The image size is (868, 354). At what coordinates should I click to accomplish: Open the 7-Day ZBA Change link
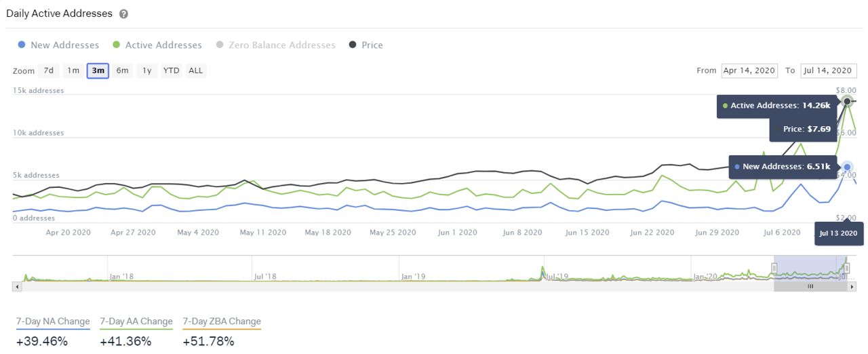(222, 321)
